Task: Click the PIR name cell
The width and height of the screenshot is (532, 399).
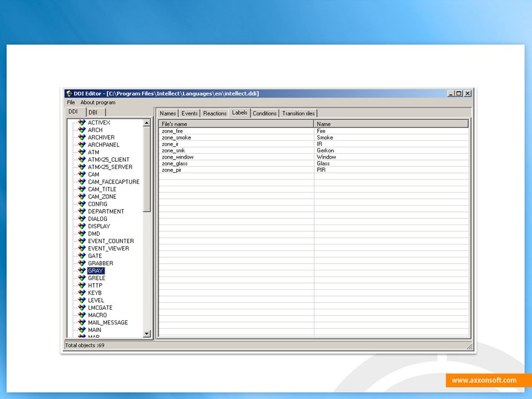Action: pyautogui.click(x=321, y=170)
